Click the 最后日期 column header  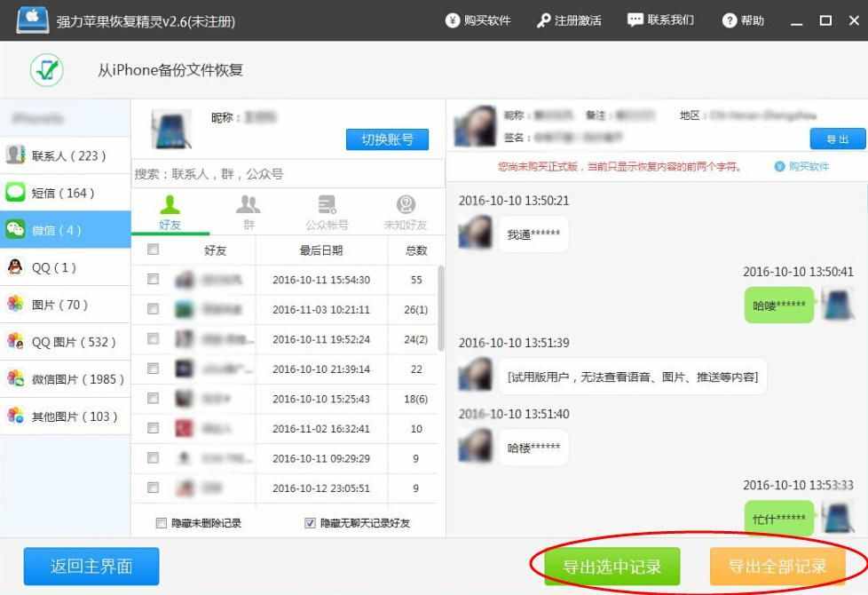pos(321,250)
